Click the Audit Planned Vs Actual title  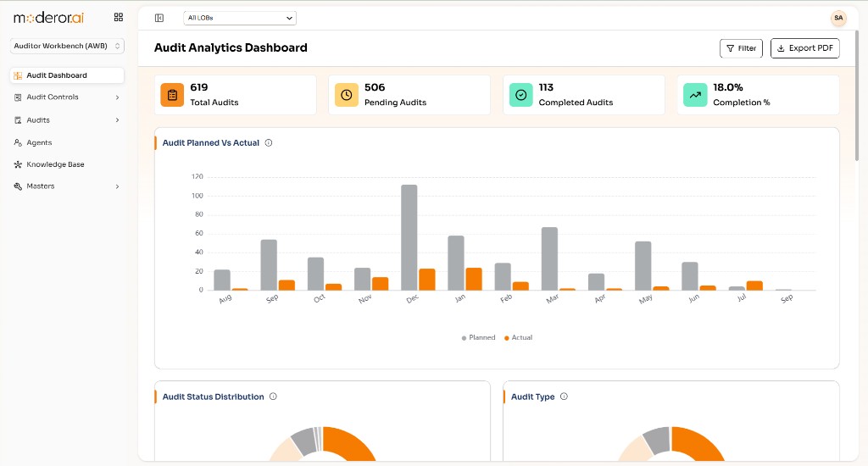click(211, 143)
